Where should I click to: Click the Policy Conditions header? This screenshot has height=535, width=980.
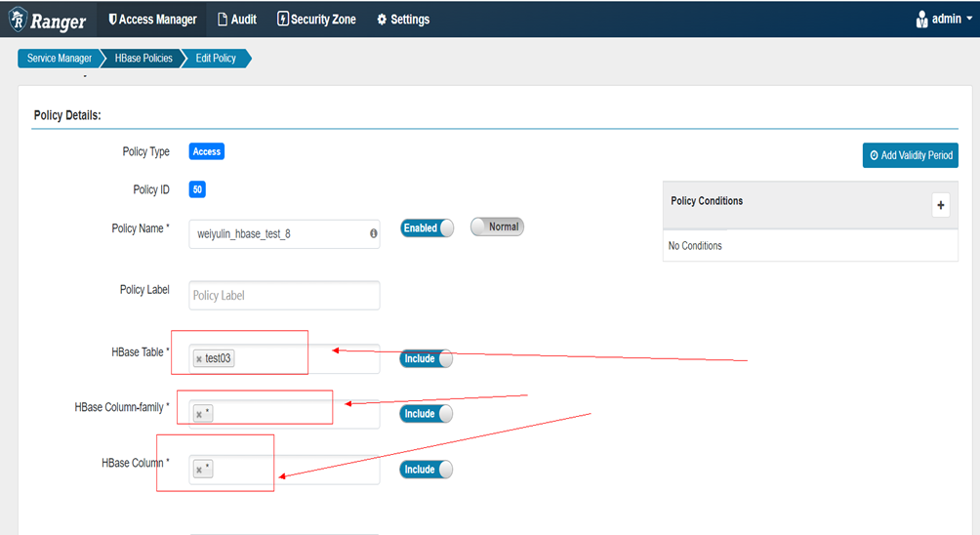(707, 201)
